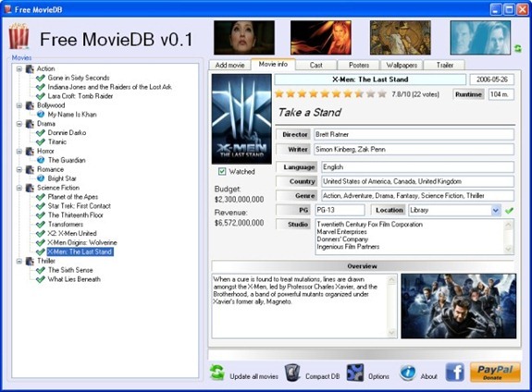This screenshot has height=392, width=532.
Task: Click the unwatched status icon beside Bright Star
Action: 41,178
